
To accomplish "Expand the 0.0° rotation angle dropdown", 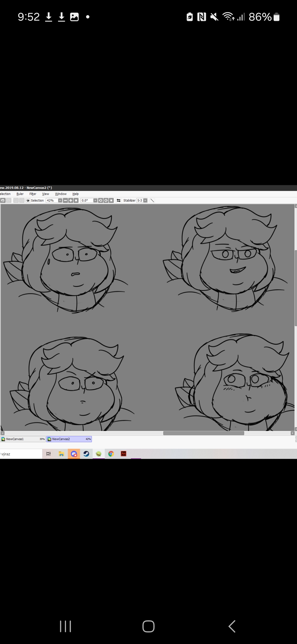I will (x=95, y=200).
